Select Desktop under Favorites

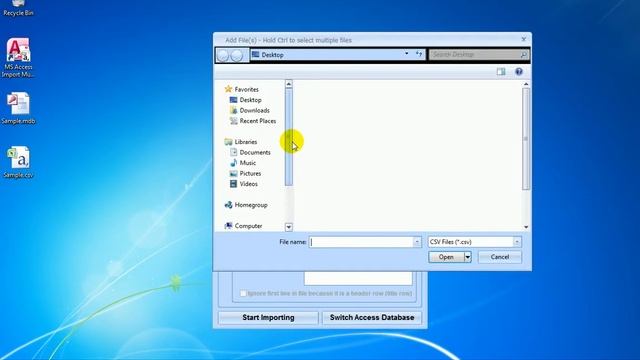coord(250,100)
